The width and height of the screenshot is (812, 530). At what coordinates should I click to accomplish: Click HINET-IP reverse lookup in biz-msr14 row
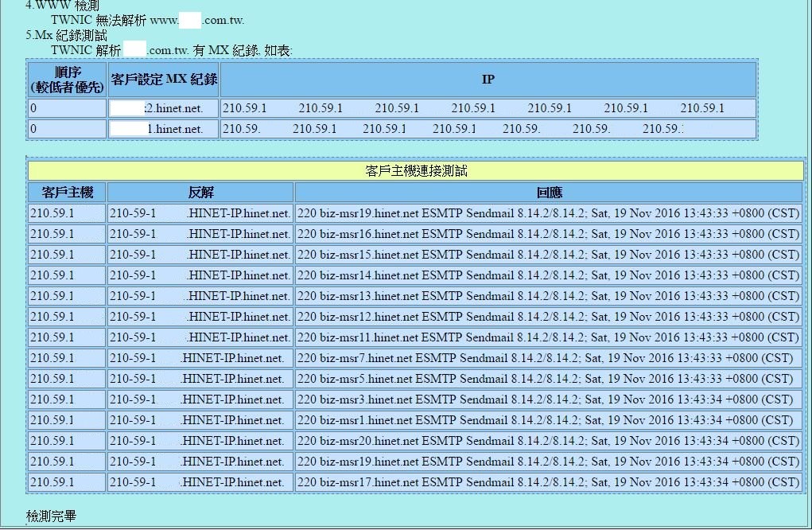pyautogui.click(x=200, y=275)
